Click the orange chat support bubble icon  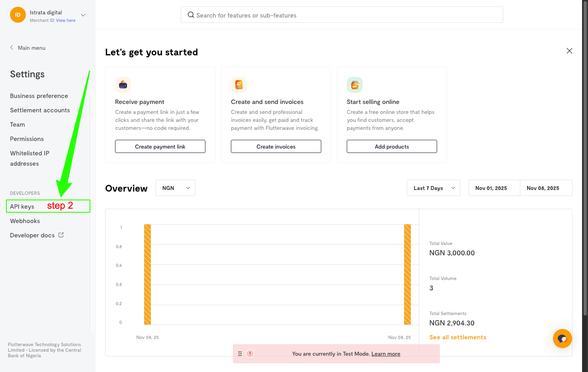point(562,339)
